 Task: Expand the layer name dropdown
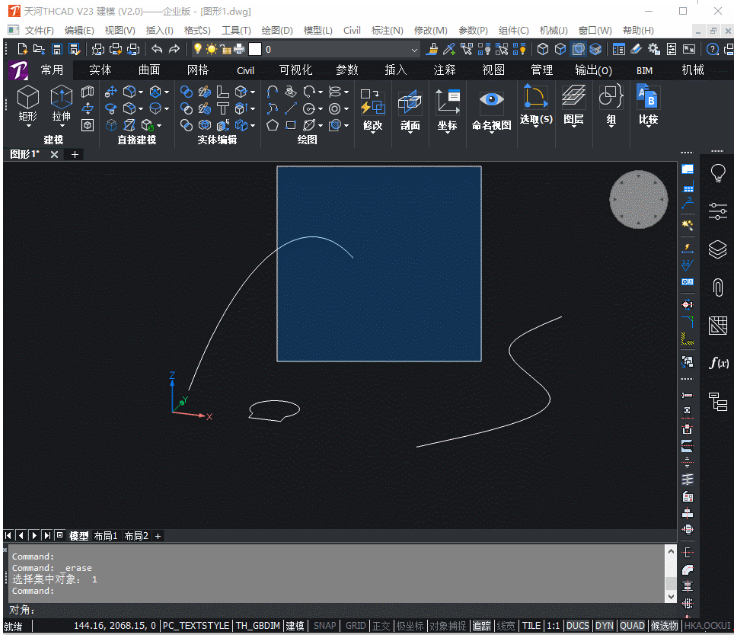click(x=414, y=49)
